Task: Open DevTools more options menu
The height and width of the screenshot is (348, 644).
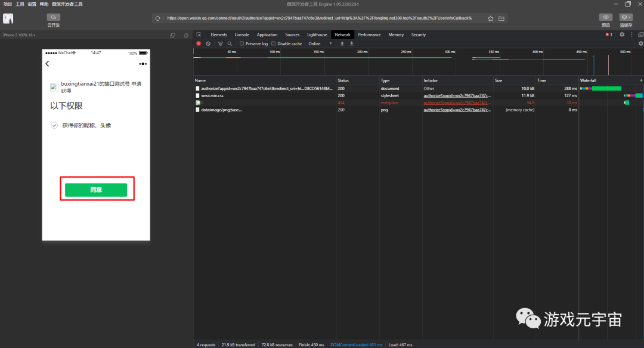Action: coord(631,35)
